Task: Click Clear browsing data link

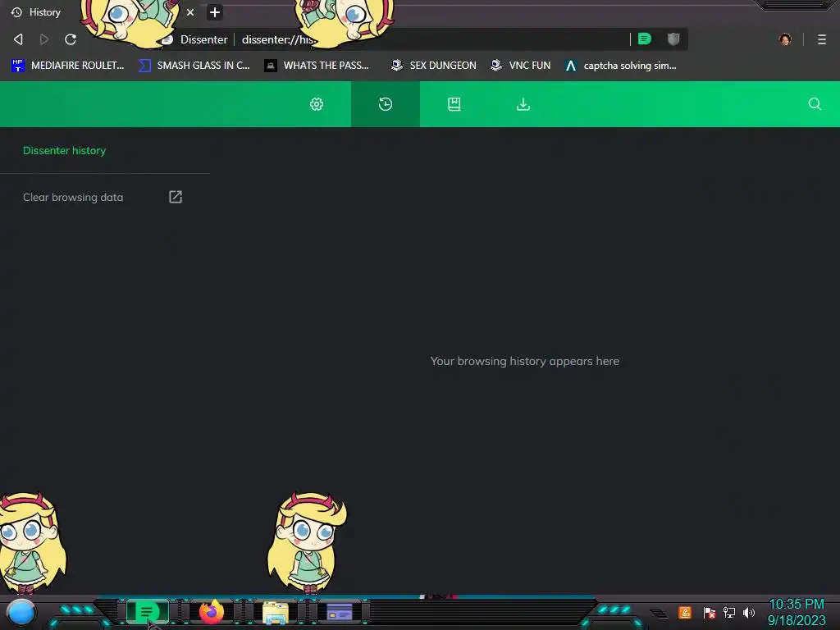Action: pyautogui.click(x=73, y=197)
